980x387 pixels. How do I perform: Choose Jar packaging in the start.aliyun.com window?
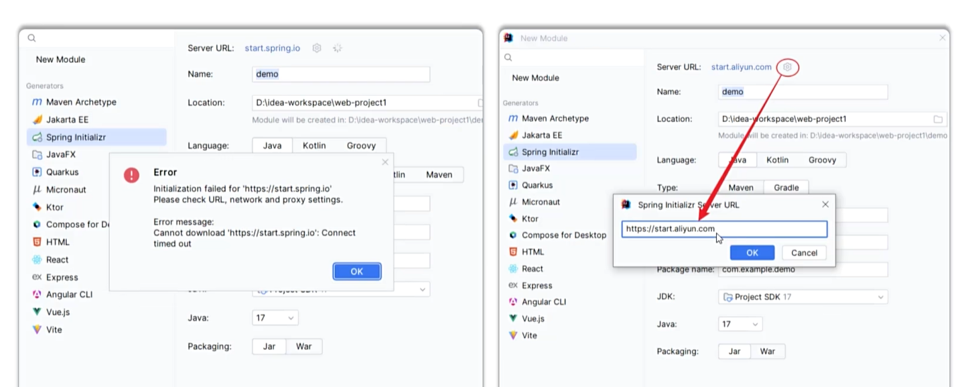pos(735,351)
